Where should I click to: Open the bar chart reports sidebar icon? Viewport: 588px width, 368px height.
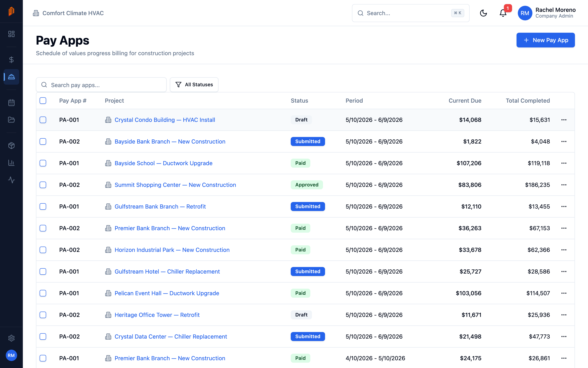11,163
